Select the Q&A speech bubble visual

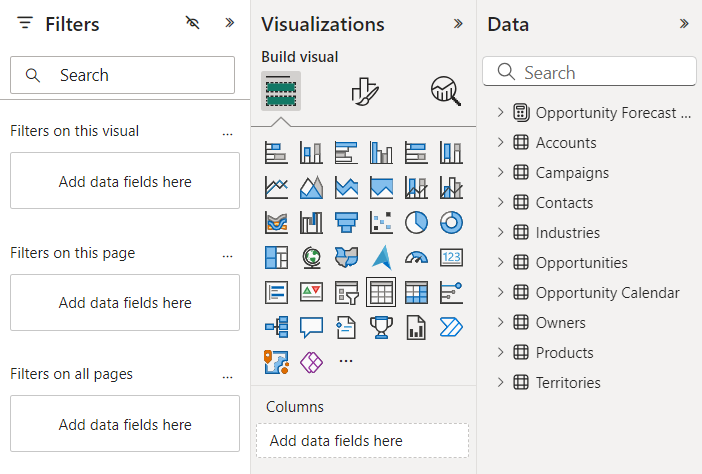click(x=311, y=327)
